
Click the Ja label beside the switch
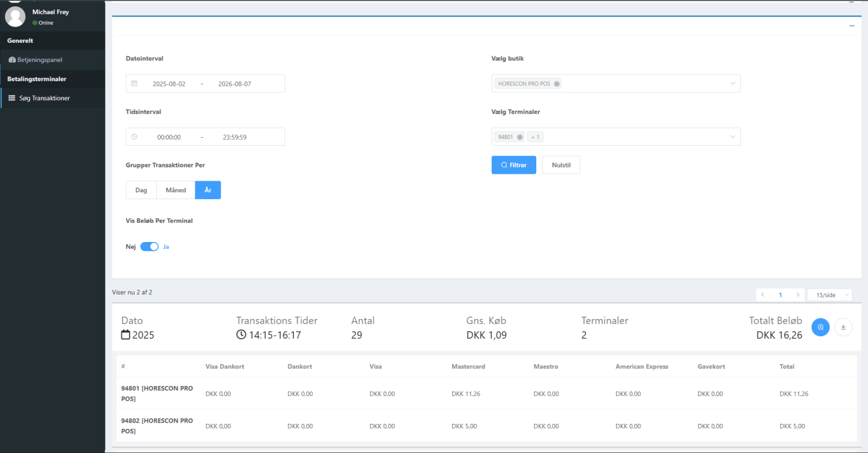pyautogui.click(x=166, y=246)
